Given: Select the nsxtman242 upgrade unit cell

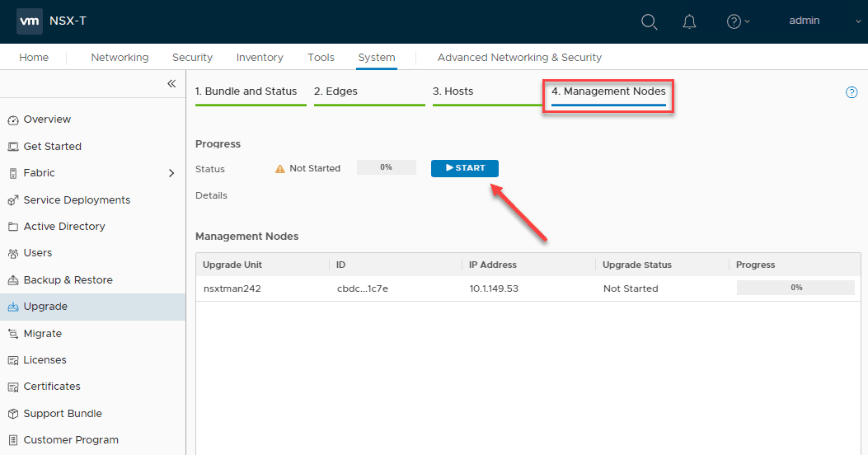Looking at the screenshot, I should pyautogui.click(x=232, y=289).
